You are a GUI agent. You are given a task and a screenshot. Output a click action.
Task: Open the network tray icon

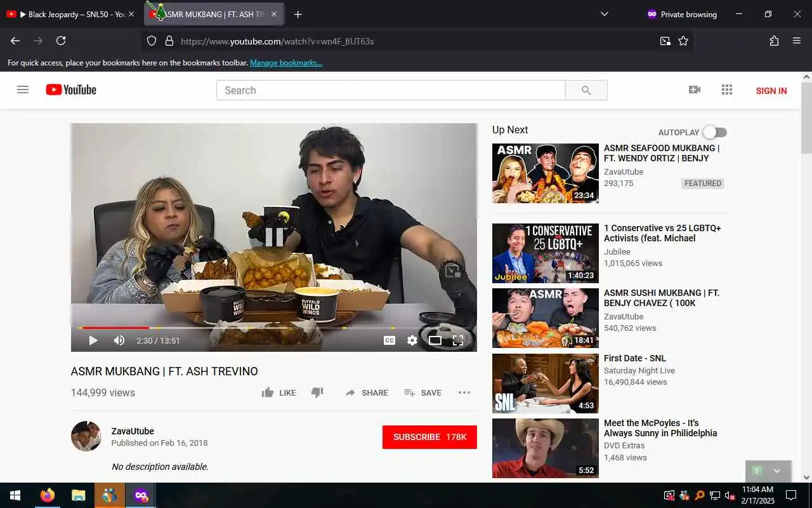click(714, 495)
